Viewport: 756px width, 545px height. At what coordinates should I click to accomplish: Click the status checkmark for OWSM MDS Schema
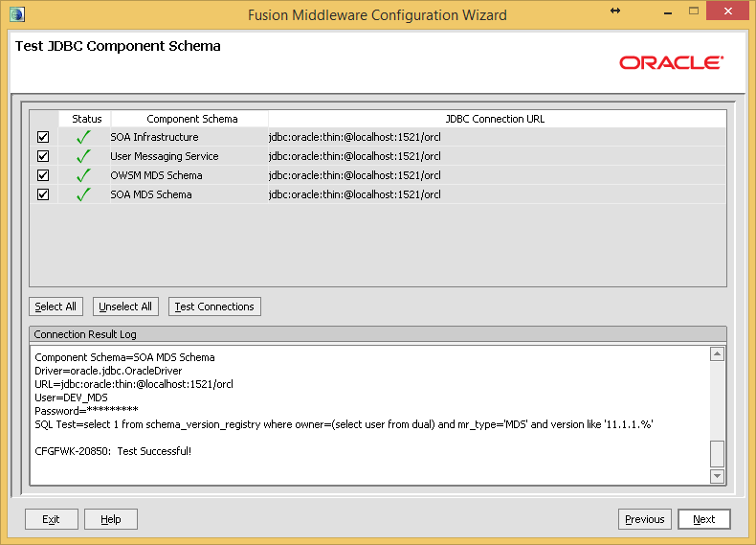click(x=83, y=175)
